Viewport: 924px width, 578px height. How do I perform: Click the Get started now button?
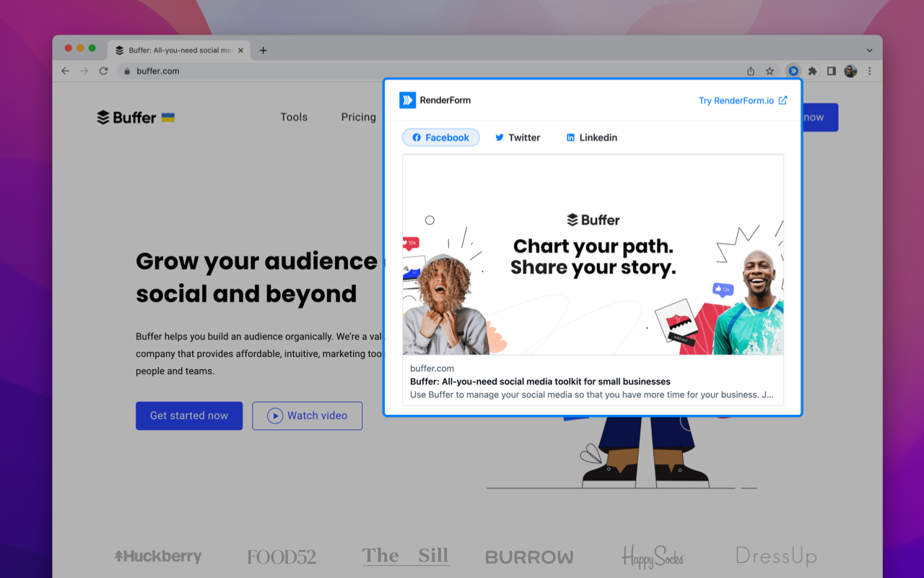[x=188, y=415]
